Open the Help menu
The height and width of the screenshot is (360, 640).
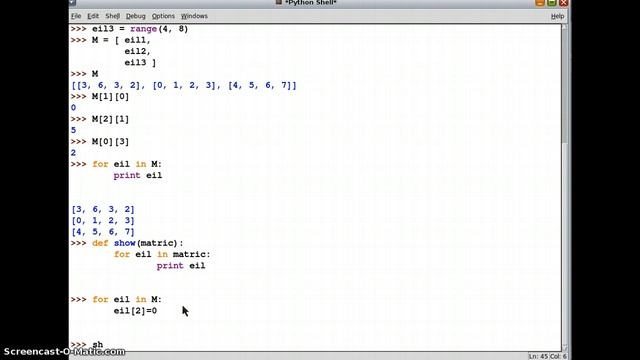(557, 16)
